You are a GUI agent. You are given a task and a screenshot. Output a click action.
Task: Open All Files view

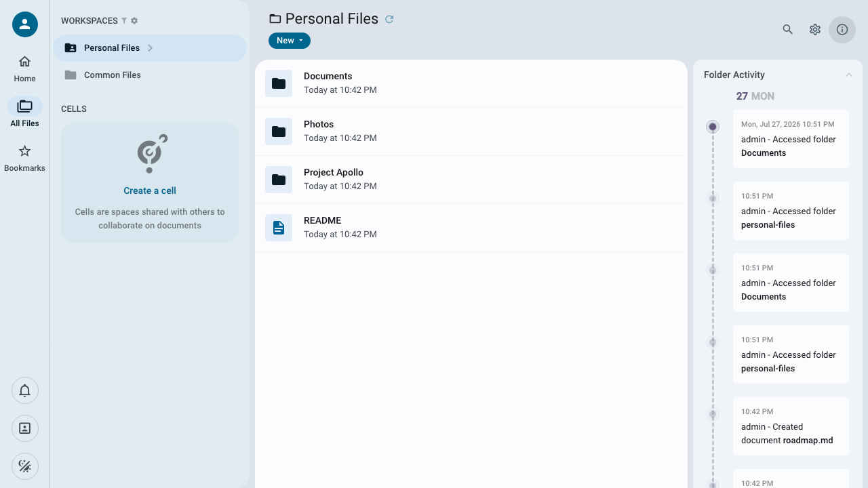click(25, 113)
